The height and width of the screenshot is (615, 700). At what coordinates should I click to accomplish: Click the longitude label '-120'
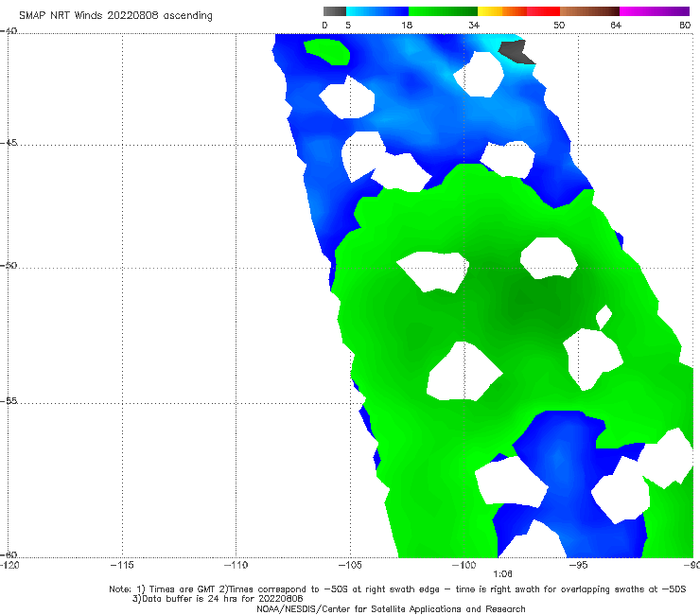[9, 565]
